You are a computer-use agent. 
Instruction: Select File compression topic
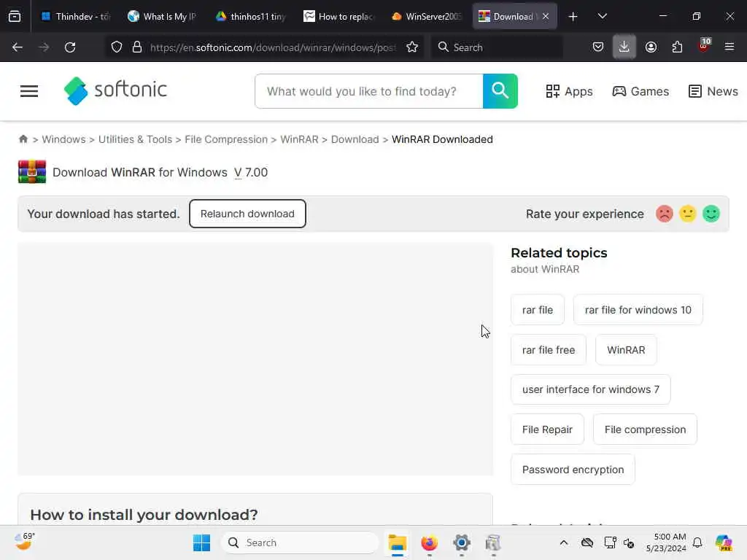tap(645, 429)
